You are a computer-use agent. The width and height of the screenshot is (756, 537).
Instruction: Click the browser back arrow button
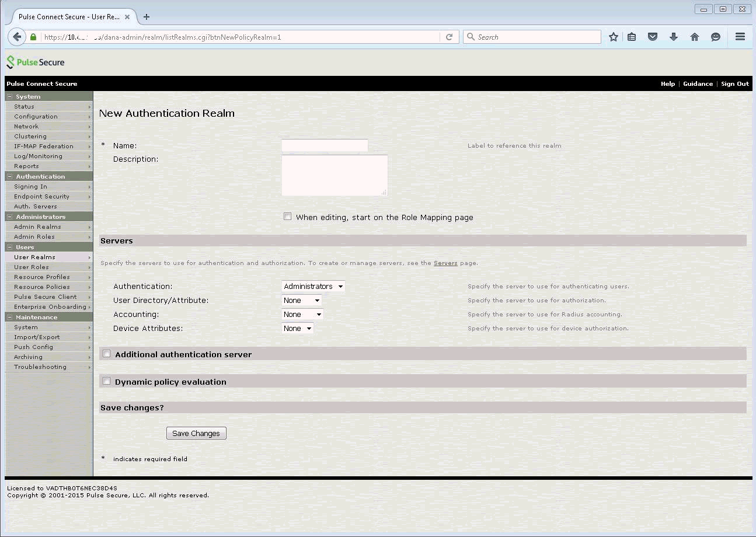click(17, 37)
